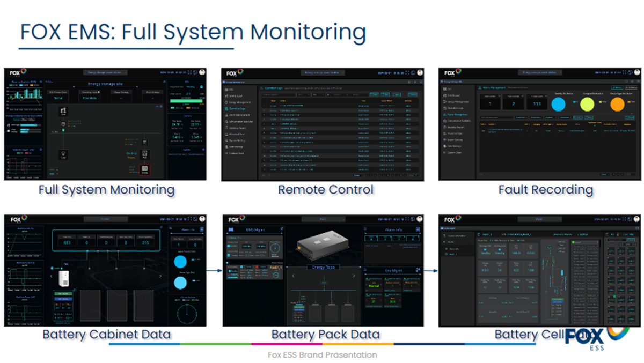The image size is (644, 363).
Task: Click the user avatar in Battery Cell screenshot
Action: [636, 219]
